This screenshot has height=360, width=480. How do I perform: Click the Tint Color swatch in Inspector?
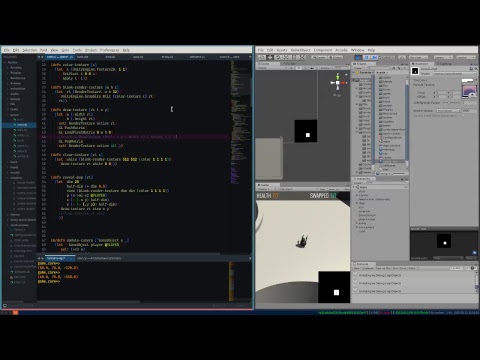tap(467, 80)
